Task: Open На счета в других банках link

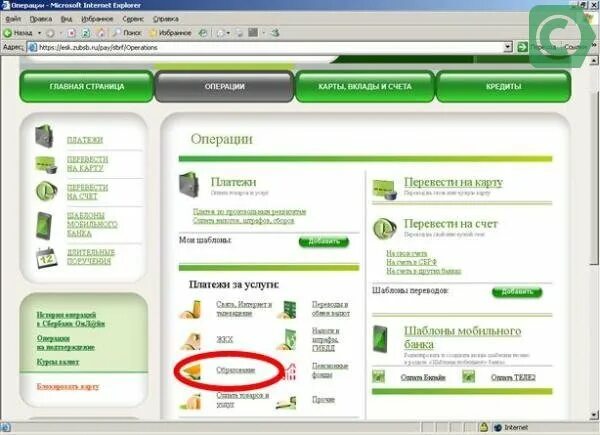Action: [424, 271]
